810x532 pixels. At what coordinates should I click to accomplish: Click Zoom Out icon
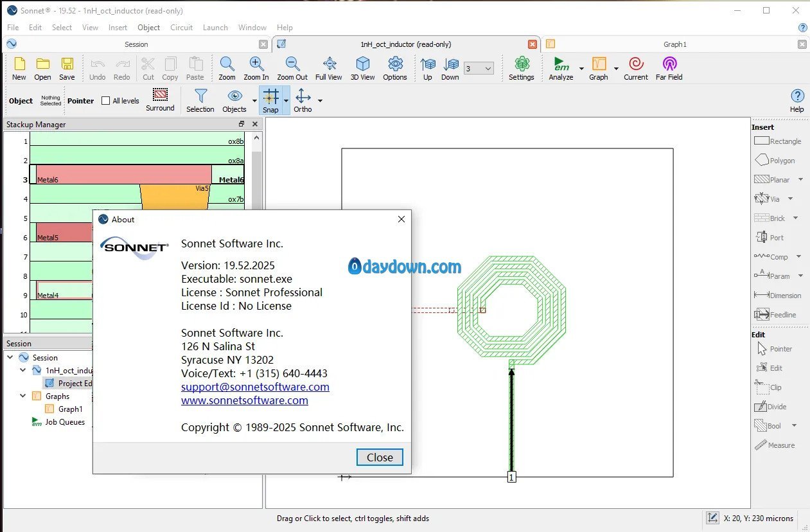(292, 68)
